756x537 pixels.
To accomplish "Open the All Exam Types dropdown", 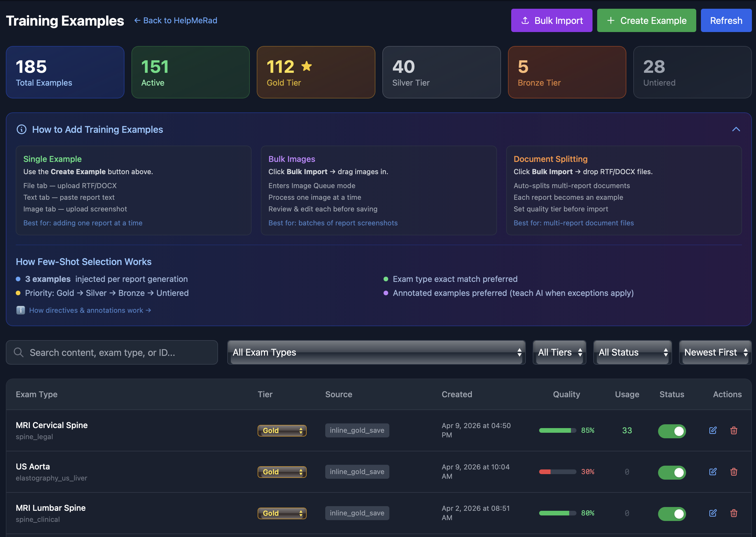I will click(x=376, y=352).
